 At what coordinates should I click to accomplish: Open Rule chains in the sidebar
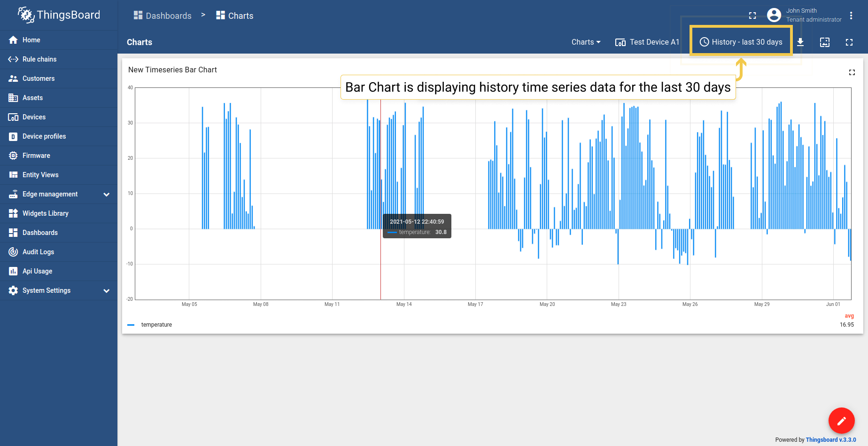point(39,59)
